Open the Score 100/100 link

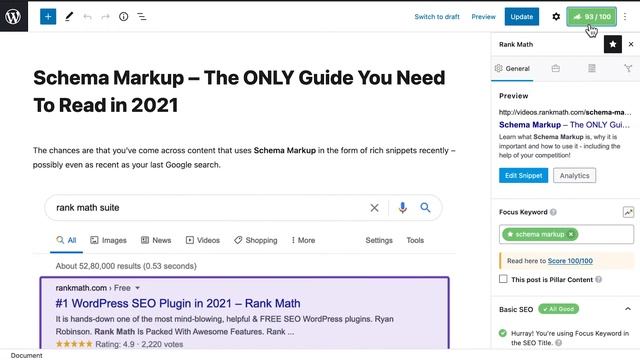(570, 261)
